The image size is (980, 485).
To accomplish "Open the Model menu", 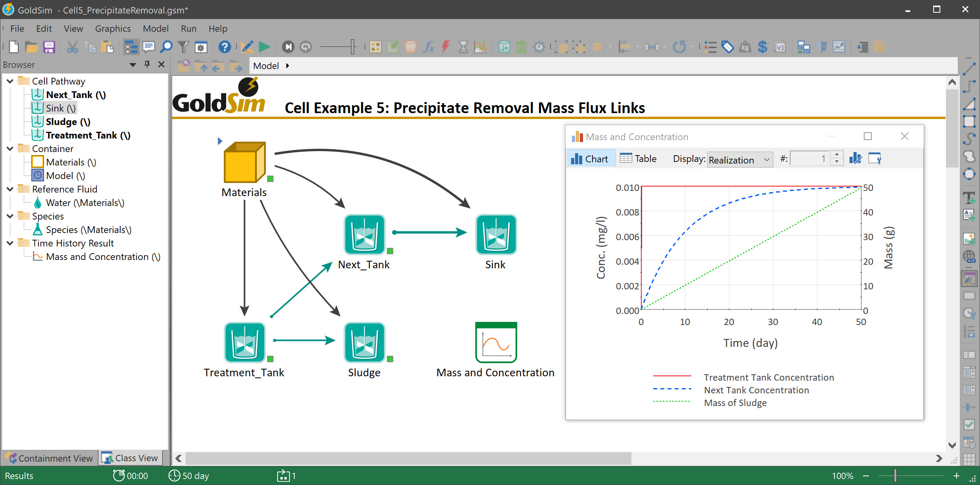I will click(x=155, y=29).
